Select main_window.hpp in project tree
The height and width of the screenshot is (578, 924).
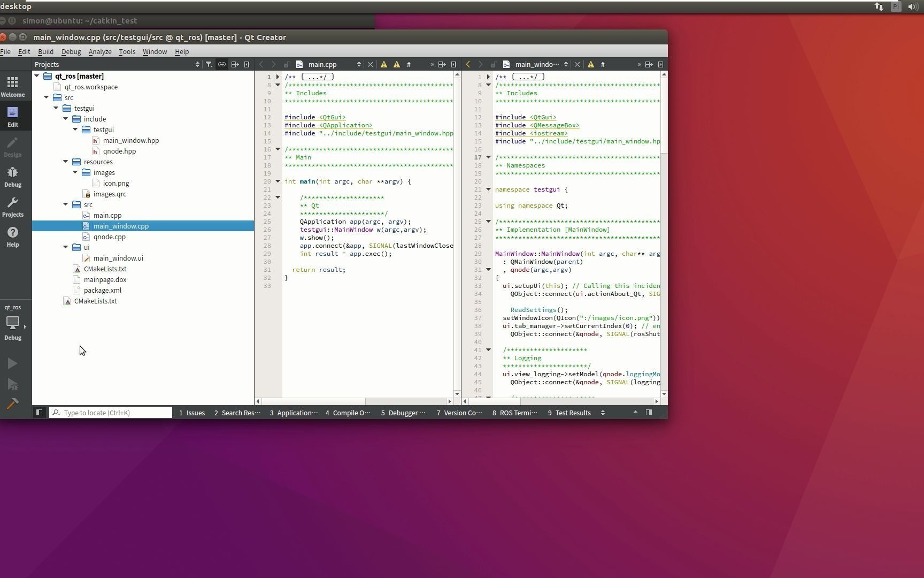(x=130, y=140)
